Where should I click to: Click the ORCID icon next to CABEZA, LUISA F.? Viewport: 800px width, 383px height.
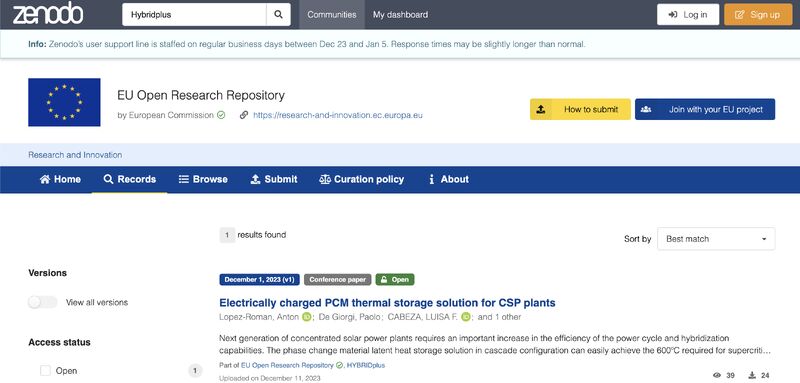click(x=465, y=317)
